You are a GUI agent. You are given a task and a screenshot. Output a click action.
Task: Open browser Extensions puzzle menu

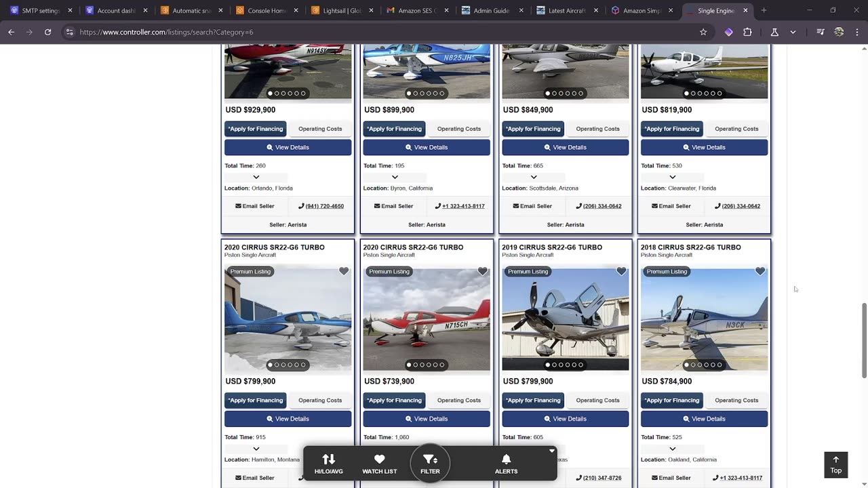pos(747,32)
